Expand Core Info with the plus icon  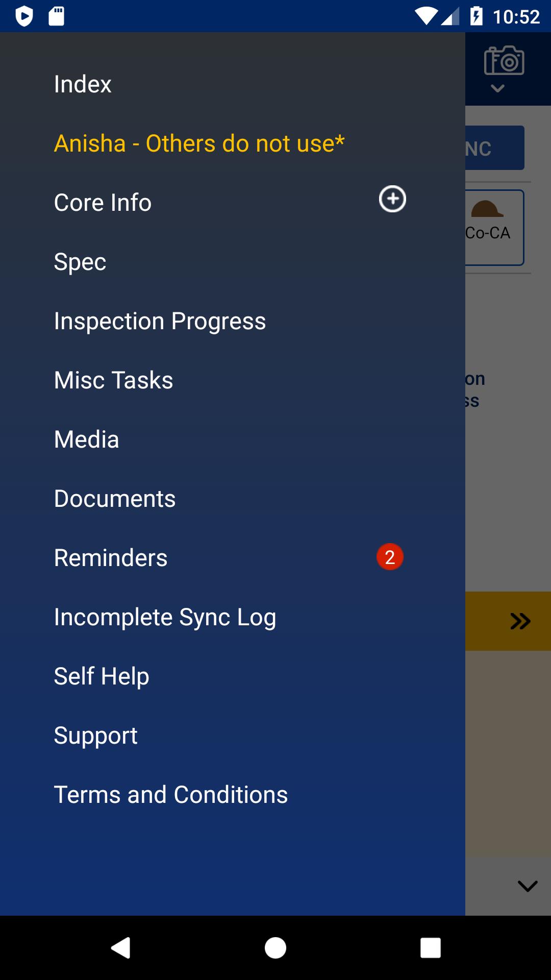click(x=392, y=199)
